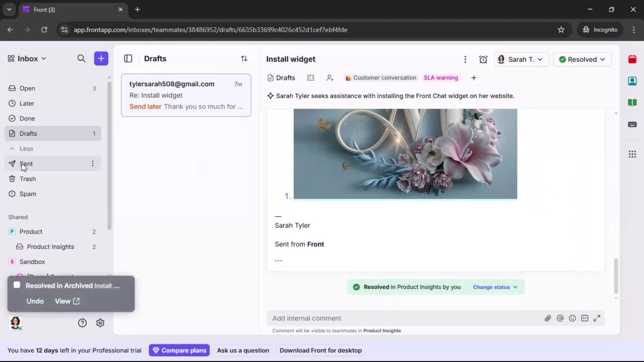Open the Resolved status dropdown

point(583,59)
